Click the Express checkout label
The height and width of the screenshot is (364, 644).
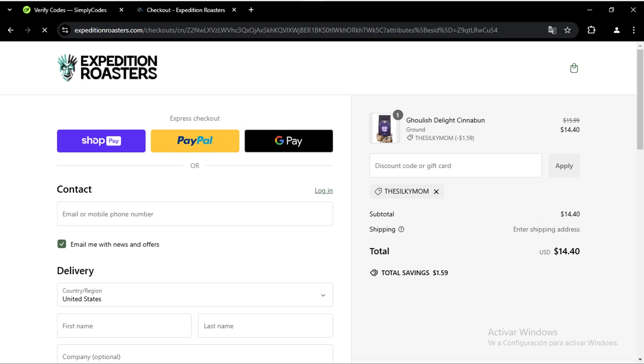[195, 119]
